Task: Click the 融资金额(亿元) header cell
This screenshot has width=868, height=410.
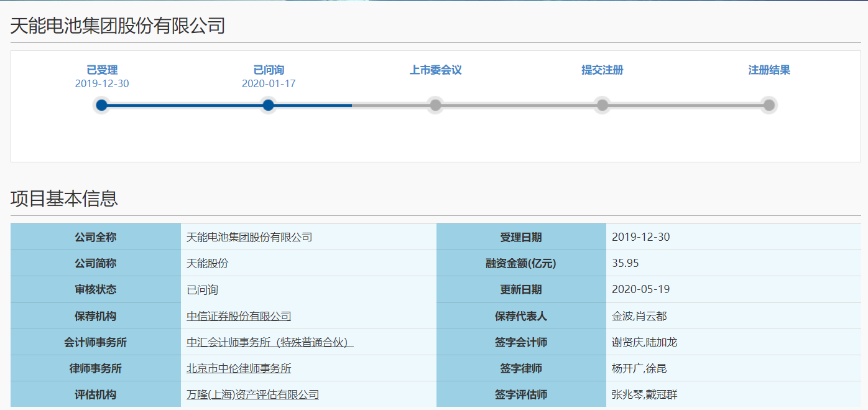Action: (521, 263)
